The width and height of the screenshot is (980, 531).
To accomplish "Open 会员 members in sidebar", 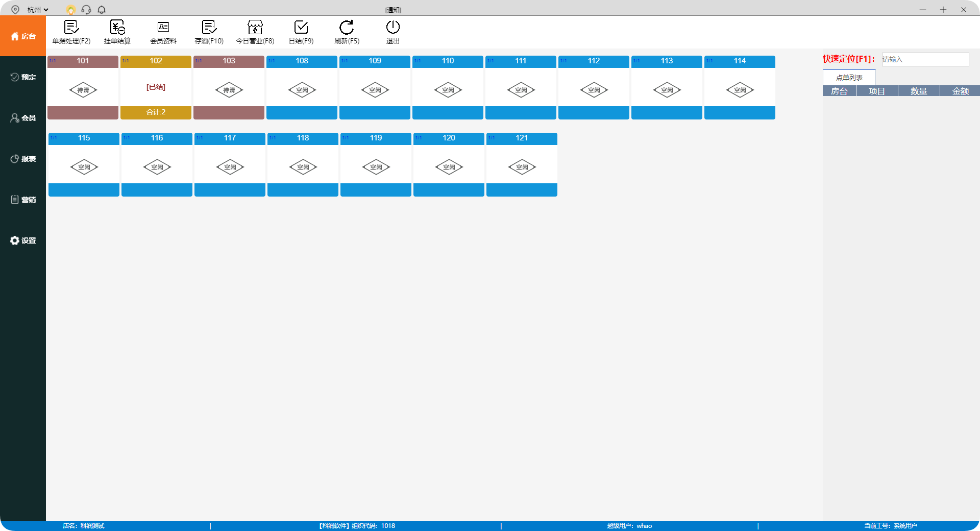I will tap(23, 118).
